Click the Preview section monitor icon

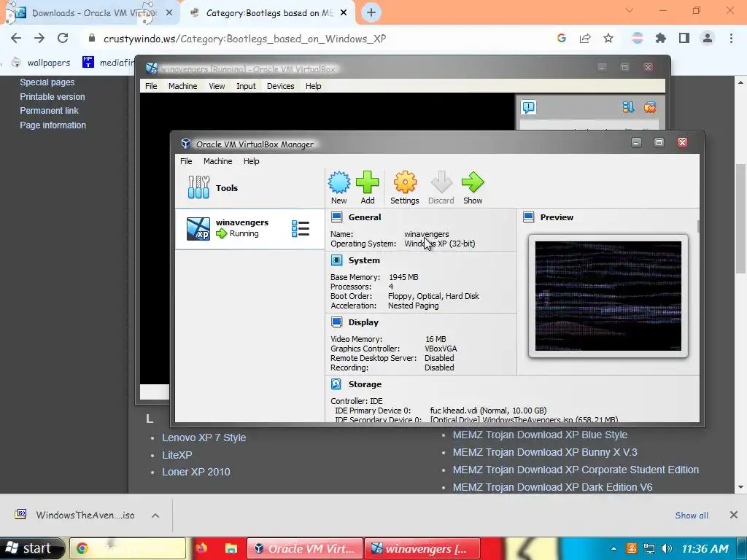click(x=529, y=217)
